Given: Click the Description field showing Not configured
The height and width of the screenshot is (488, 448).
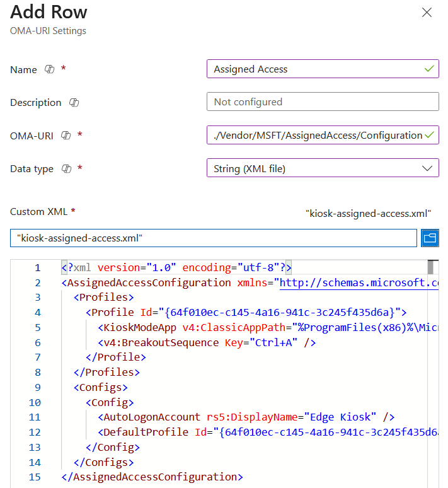Looking at the screenshot, I should (323, 102).
